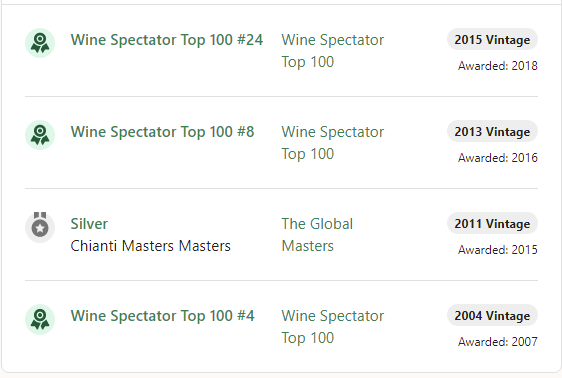Visit the Wine Spectator Top 100 competition beside #4
This screenshot has height=378, width=562.
tap(333, 327)
